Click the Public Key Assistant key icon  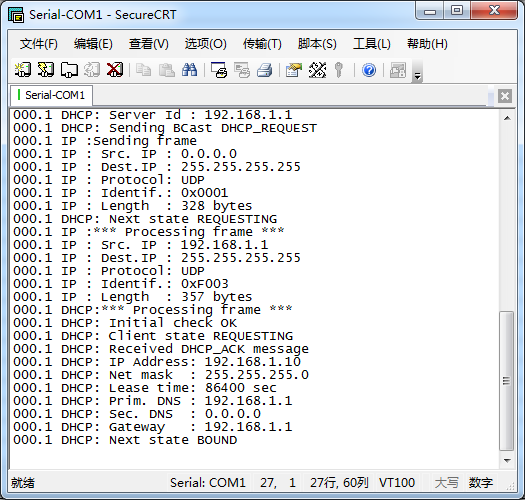pyautogui.click(x=339, y=70)
